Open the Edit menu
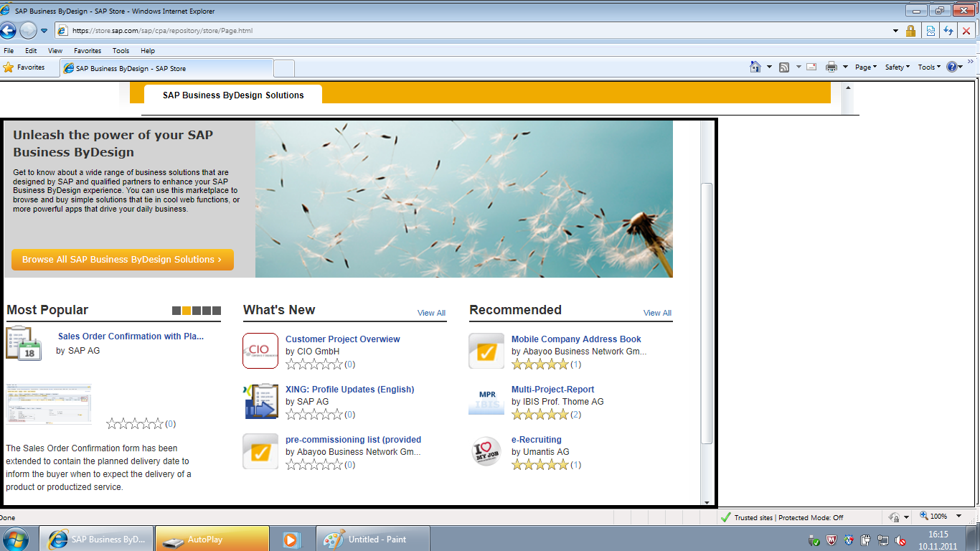 tap(31, 51)
